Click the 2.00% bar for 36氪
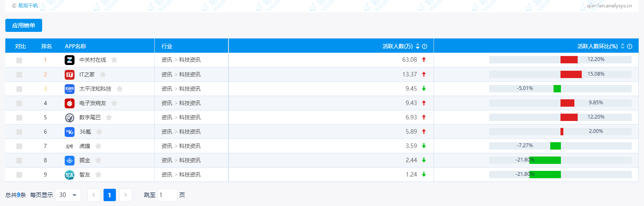The width and height of the screenshot is (644, 206). click(x=562, y=132)
